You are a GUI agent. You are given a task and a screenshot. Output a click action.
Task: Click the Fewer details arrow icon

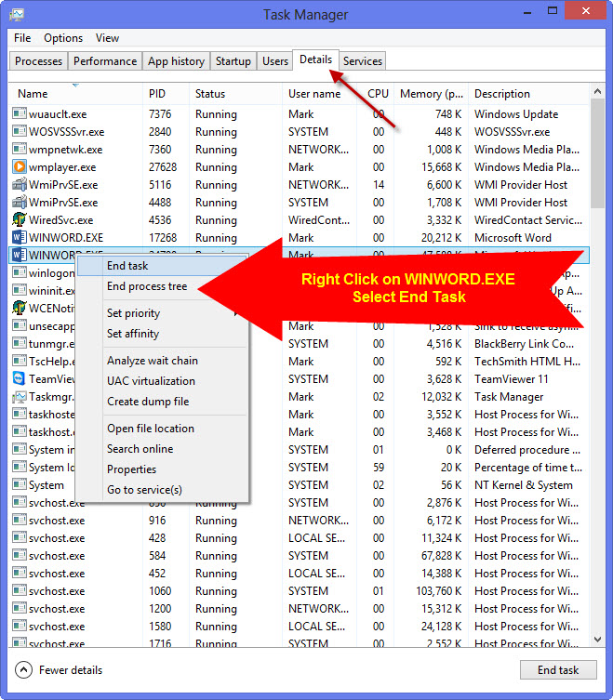pos(23,669)
